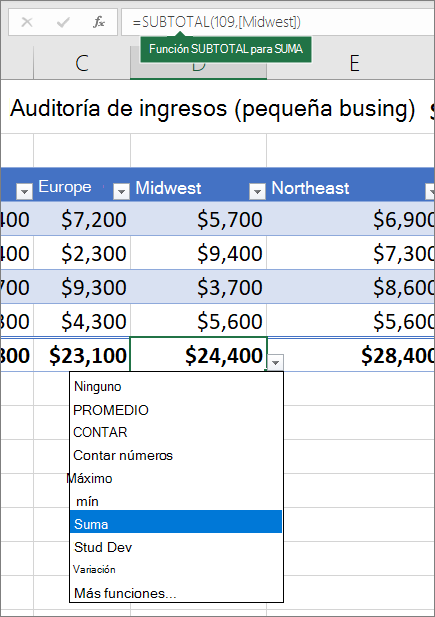Open the total row dropdown arrow beside $24,400
Image resolution: width=435 pixels, height=617 pixels.
(276, 362)
